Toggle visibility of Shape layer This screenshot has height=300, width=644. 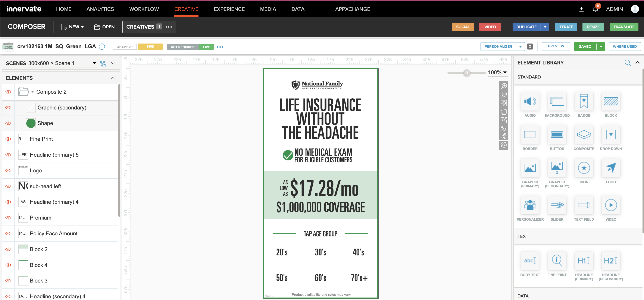click(x=8, y=123)
